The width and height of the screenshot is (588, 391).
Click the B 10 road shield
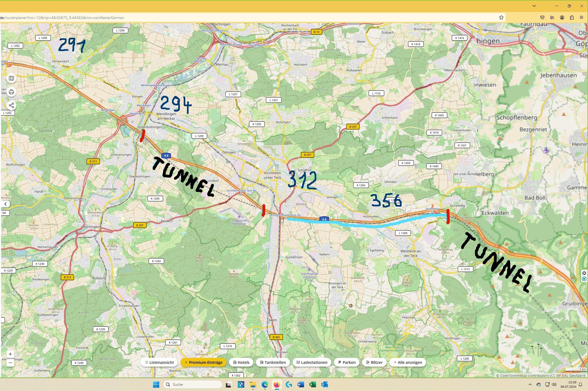pos(316,32)
